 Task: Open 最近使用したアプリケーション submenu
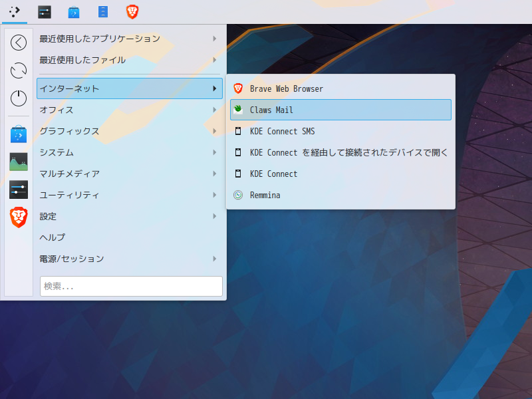coord(129,39)
